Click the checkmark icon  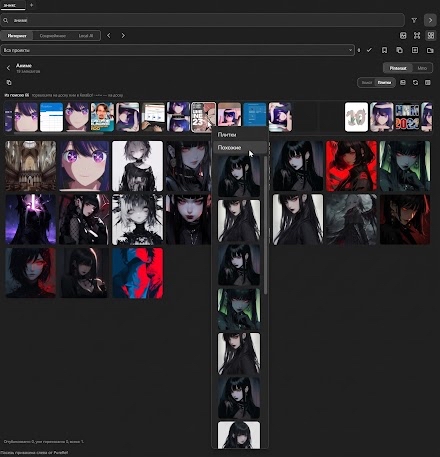point(369,50)
